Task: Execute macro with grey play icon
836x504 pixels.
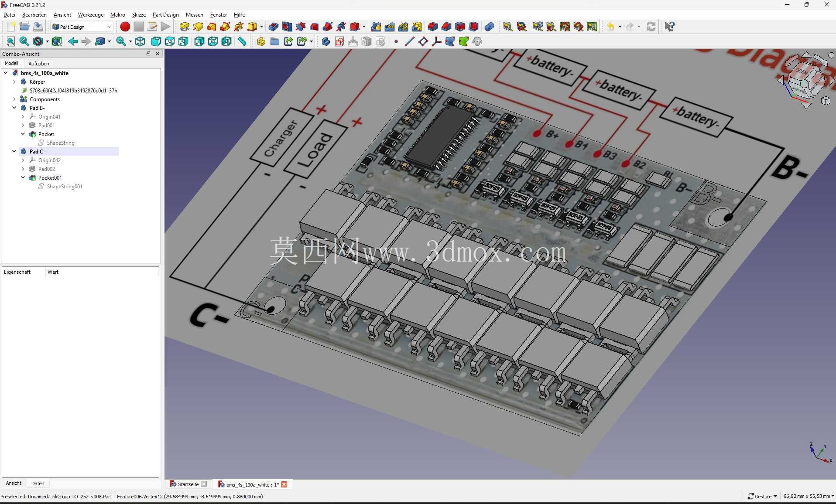Action: click(x=165, y=27)
